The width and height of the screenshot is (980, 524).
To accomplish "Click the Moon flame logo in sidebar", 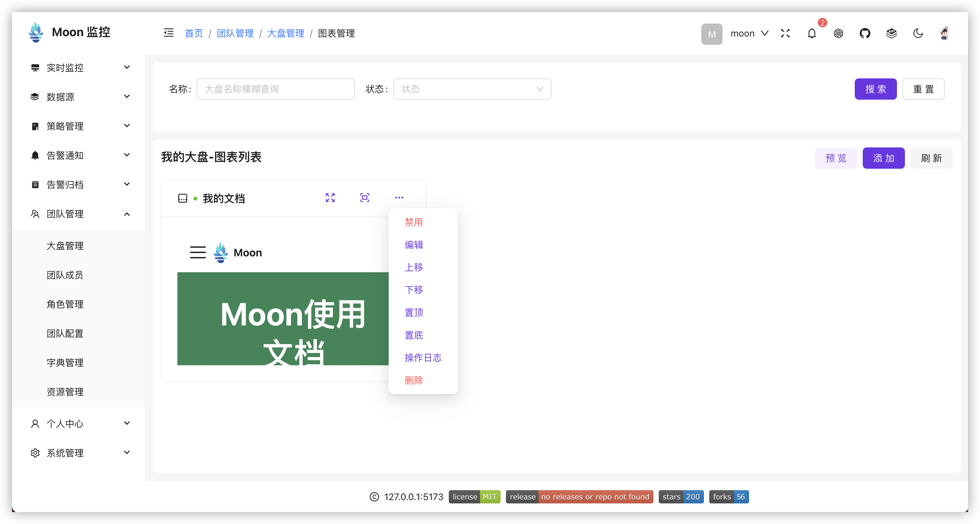I will pos(36,32).
